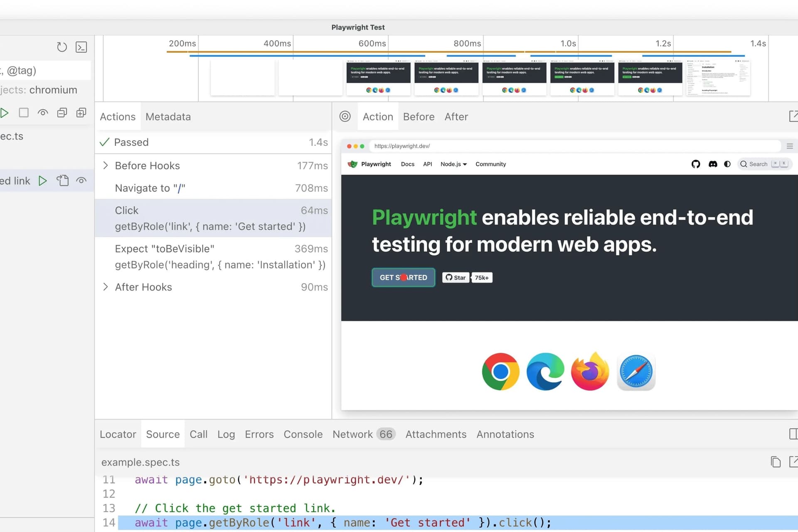Run all tests with the play icon
Screen dimensions: 798x532
click(4, 113)
